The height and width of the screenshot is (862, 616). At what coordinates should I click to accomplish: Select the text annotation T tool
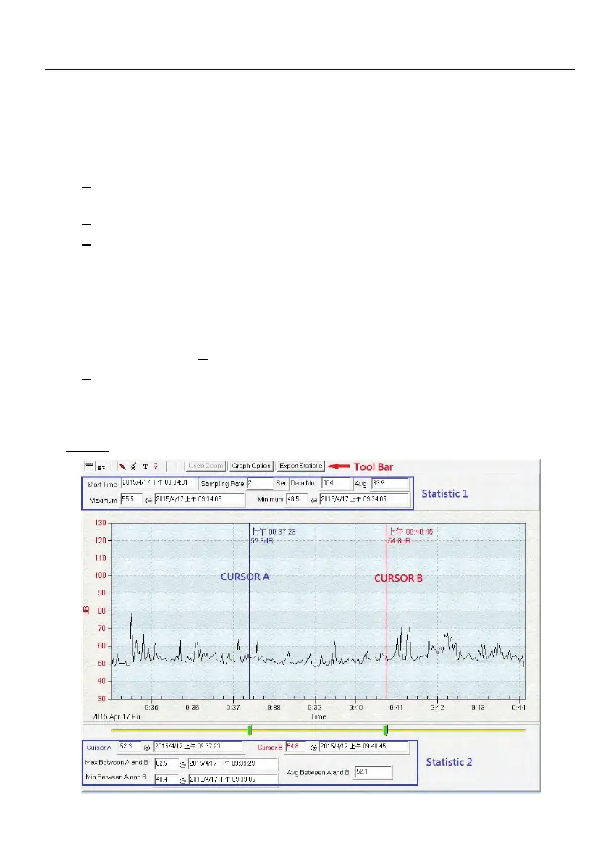[145, 466]
